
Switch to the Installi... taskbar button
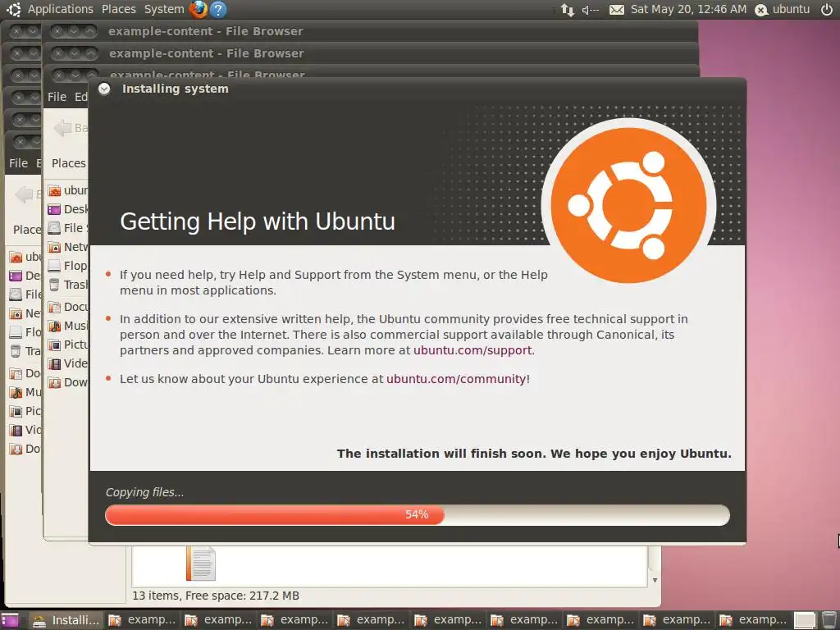(66, 620)
